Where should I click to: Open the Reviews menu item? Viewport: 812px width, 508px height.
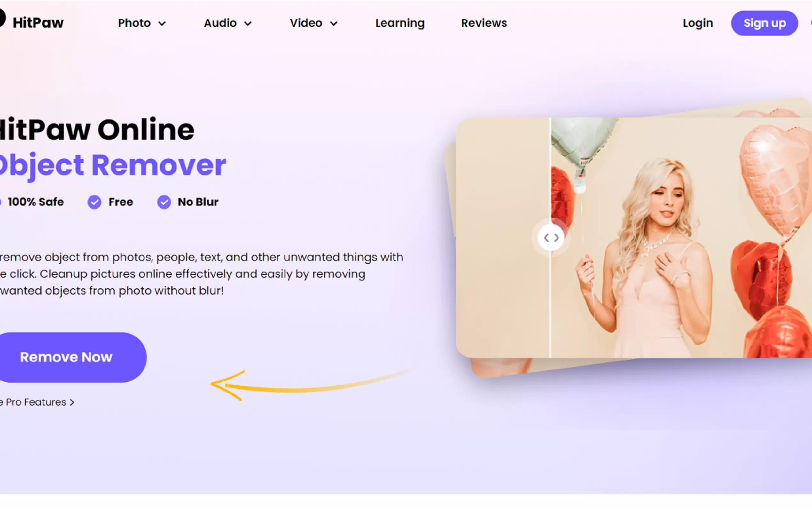[484, 23]
